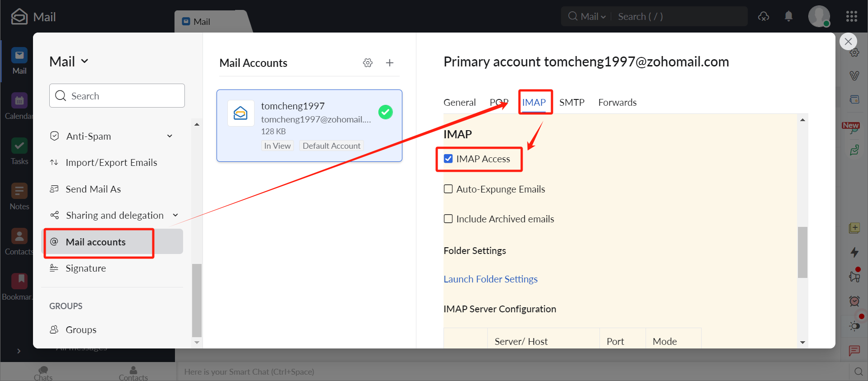
Task: Enable Auto-Expunge Emails checkbox
Action: (448, 189)
